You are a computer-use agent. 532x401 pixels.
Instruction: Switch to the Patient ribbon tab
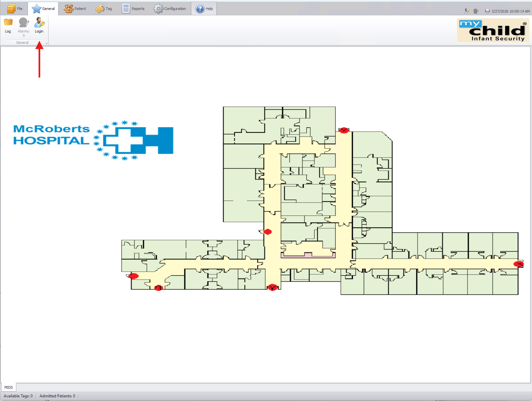pos(75,9)
